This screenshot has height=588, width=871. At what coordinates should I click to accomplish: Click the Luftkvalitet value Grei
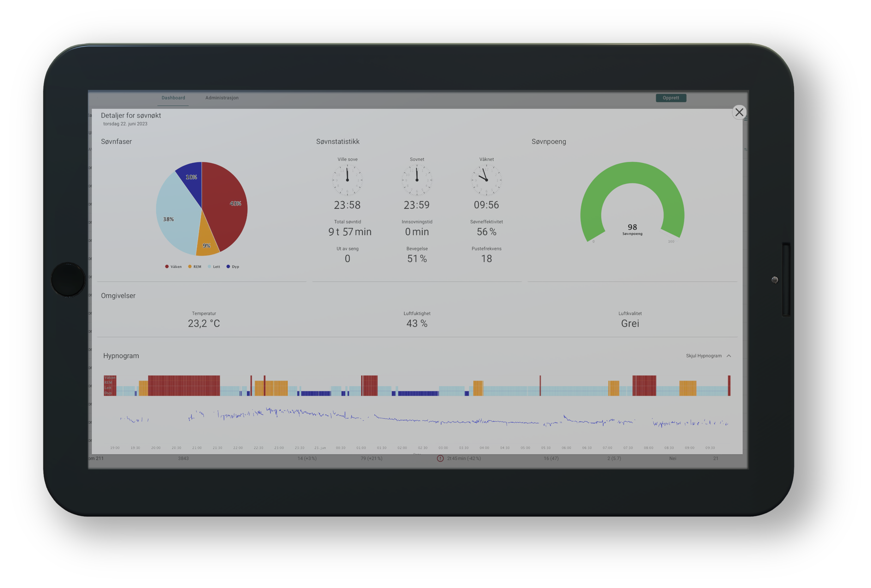(630, 323)
